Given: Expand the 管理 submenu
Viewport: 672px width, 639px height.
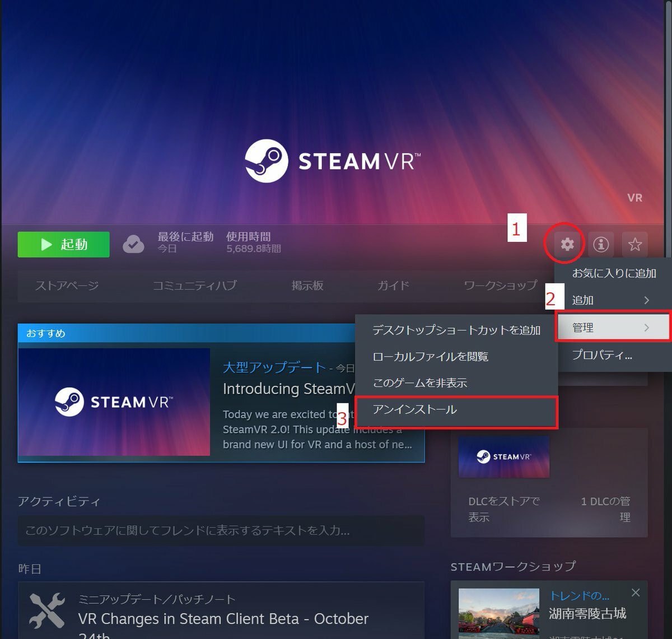Looking at the screenshot, I should click(613, 328).
